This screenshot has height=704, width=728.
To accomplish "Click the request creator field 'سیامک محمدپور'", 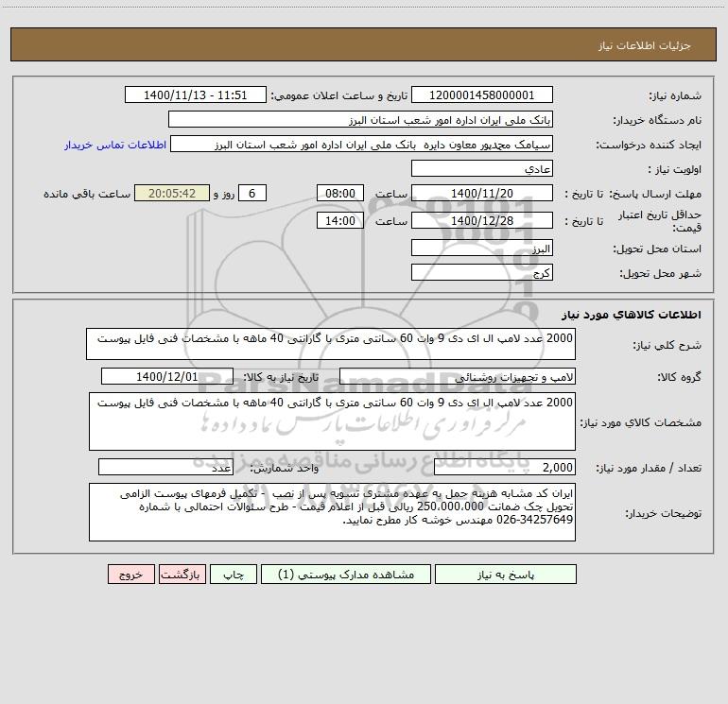I will 362,145.
